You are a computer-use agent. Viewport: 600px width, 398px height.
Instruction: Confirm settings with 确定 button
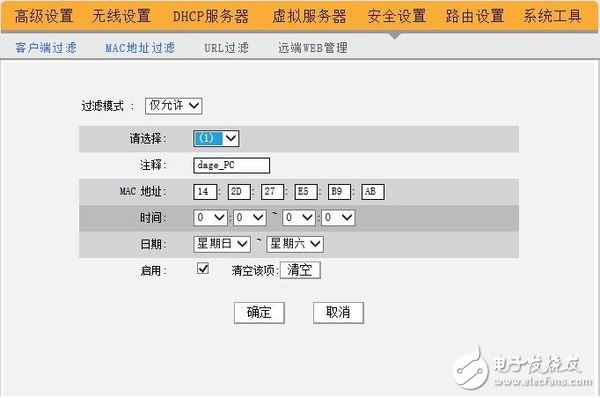(x=259, y=313)
